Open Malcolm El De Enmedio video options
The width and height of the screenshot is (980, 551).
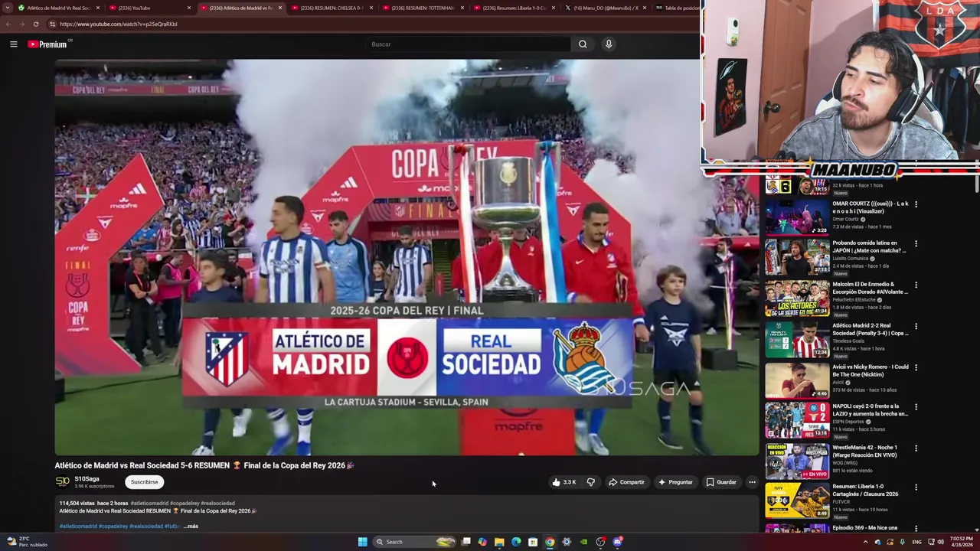click(x=916, y=285)
